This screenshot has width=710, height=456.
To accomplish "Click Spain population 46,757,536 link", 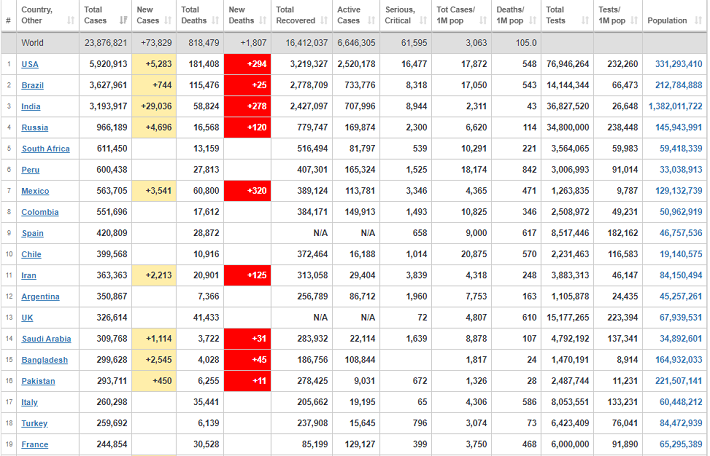I will click(681, 233).
